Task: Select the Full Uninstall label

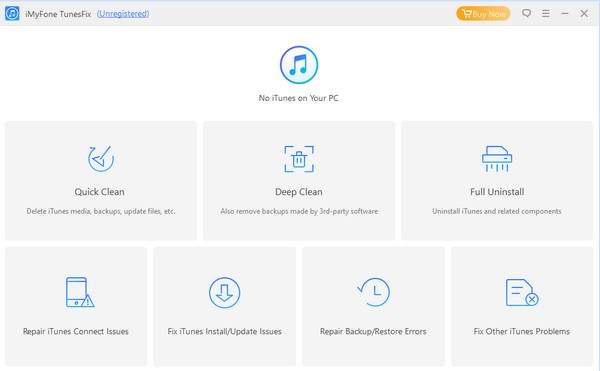Action: point(497,192)
